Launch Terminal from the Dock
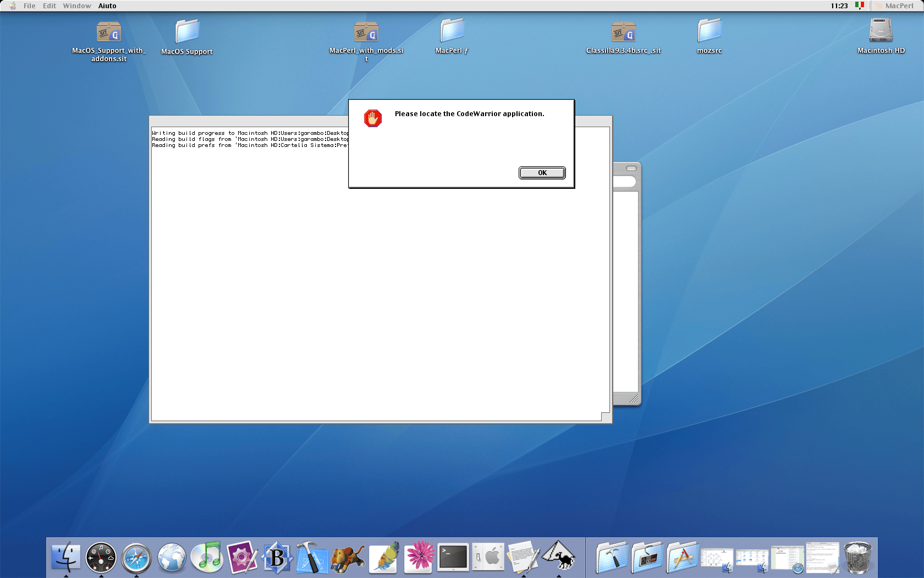Image resolution: width=924 pixels, height=578 pixels. [454, 557]
